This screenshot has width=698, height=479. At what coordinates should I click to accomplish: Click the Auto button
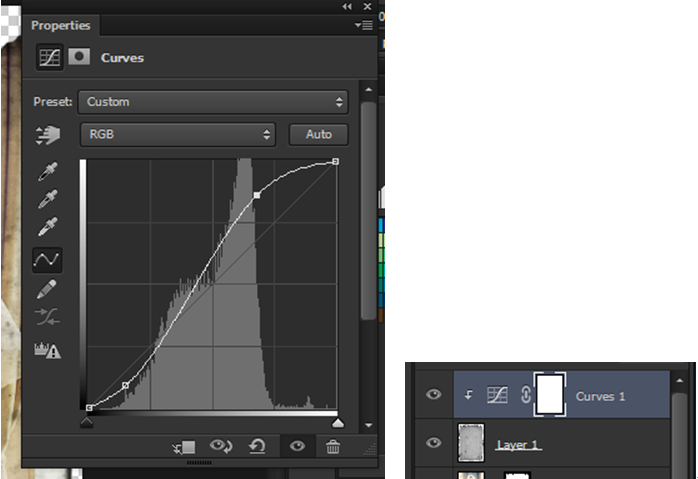(x=319, y=134)
